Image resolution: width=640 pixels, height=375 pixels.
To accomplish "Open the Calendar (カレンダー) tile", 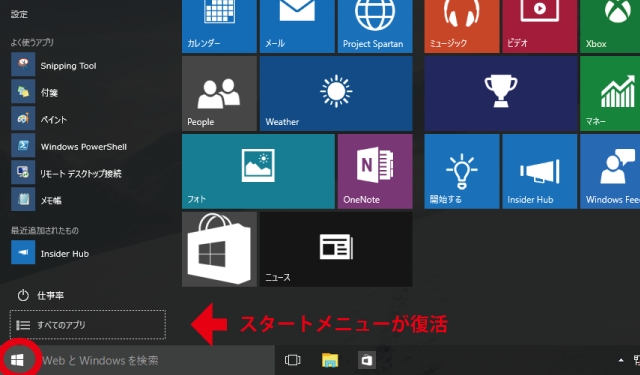I will point(219,26).
